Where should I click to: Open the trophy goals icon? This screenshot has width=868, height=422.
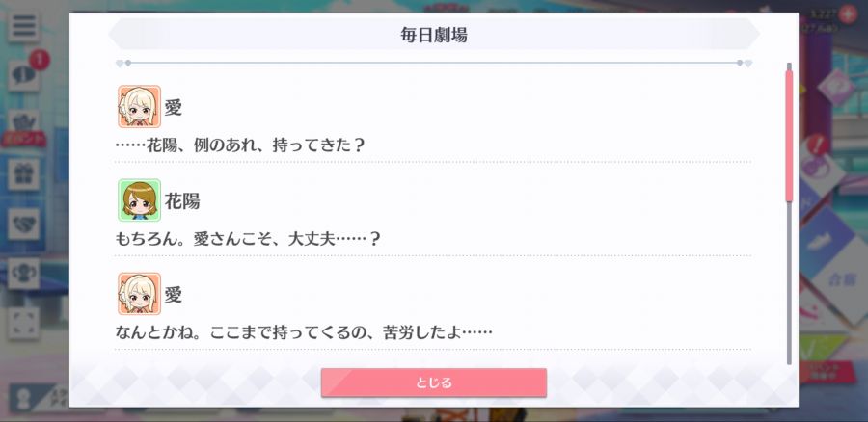[23, 274]
